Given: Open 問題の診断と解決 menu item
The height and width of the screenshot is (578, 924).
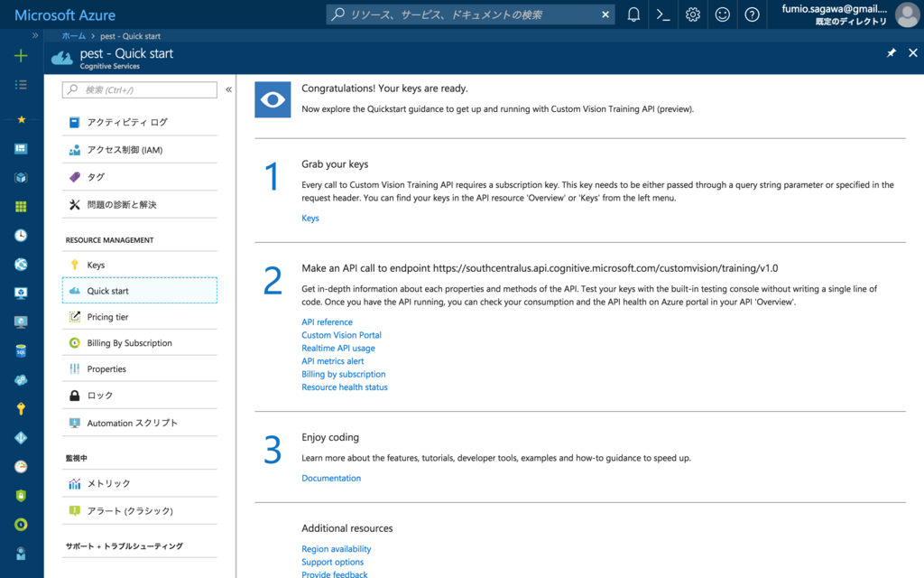Looking at the screenshot, I should click(x=140, y=205).
